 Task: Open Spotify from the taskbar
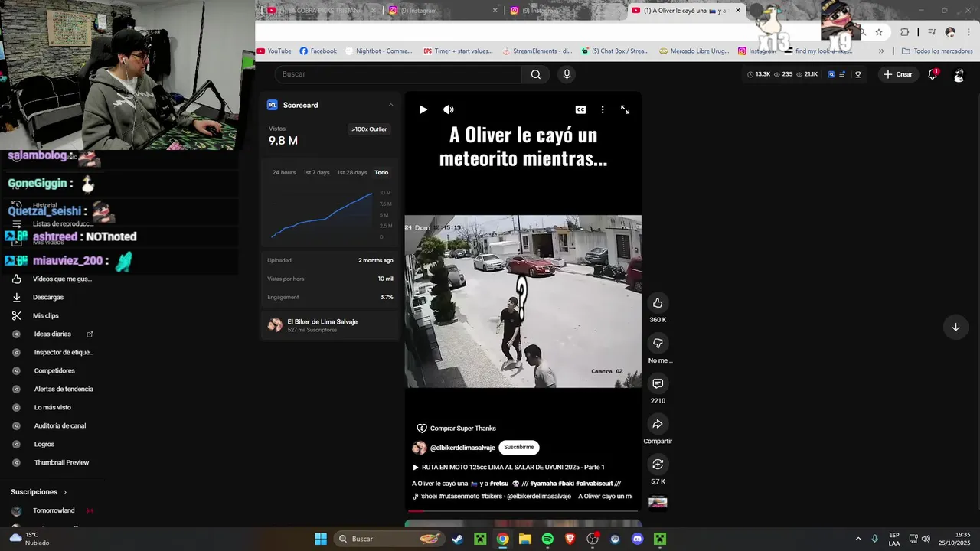click(547, 539)
